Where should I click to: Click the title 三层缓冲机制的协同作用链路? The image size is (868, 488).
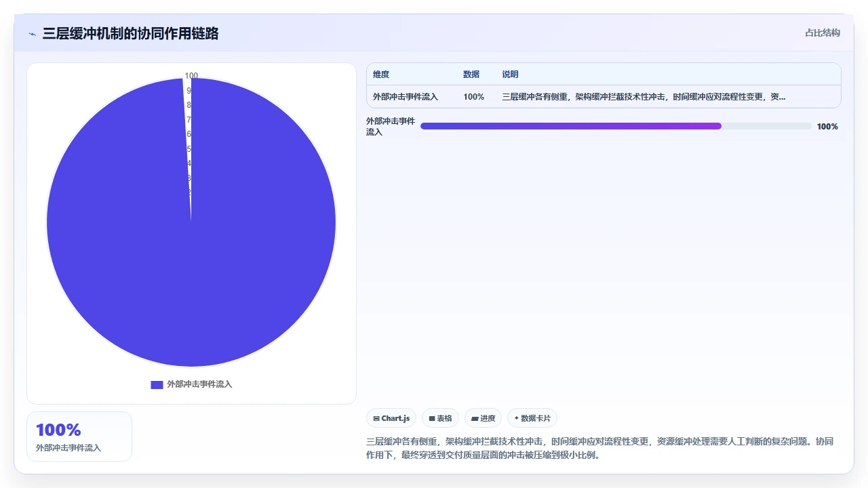[x=130, y=33]
